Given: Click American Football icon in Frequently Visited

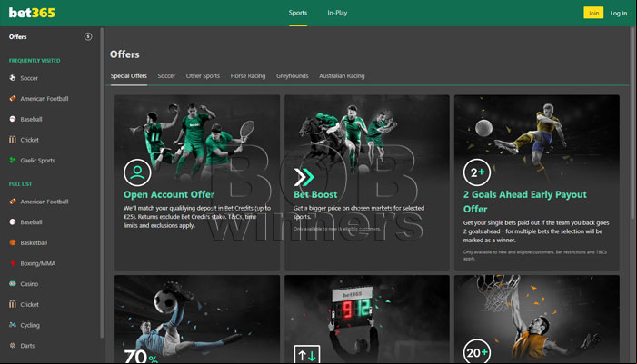Looking at the screenshot, I should pos(13,98).
